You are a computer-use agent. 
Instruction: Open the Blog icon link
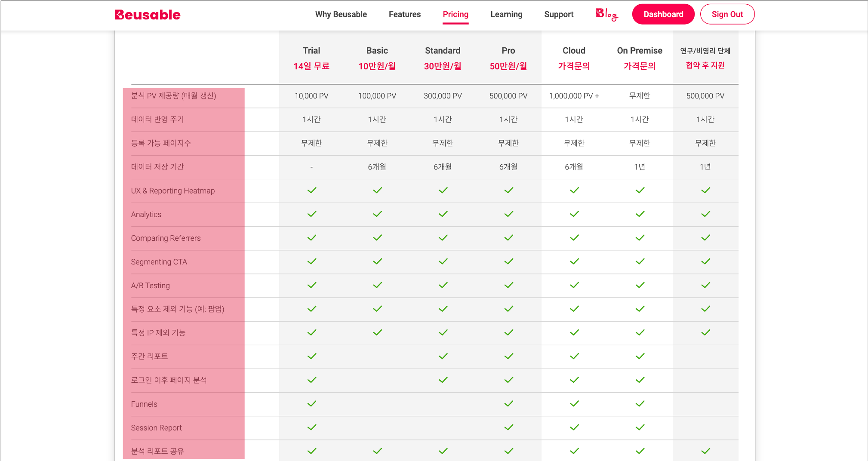pyautogui.click(x=606, y=14)
